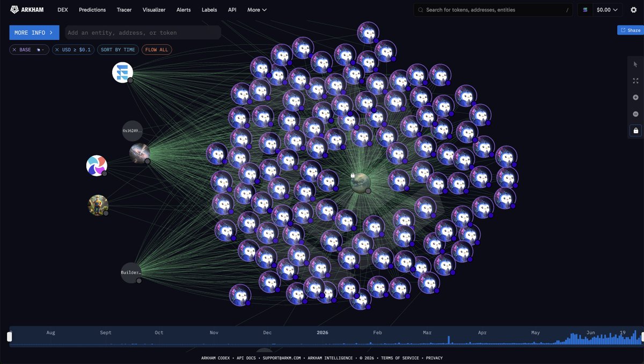Select the character avatar node on the left
The height and width of the screenshot is (364, 644).
[98, 205]
